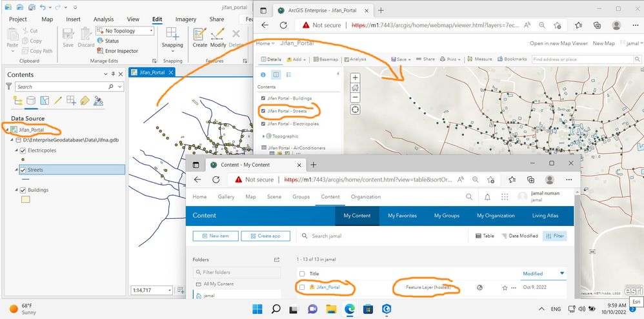Click List By Labeling tag icon
644x319 pixels.
[85, 100]
